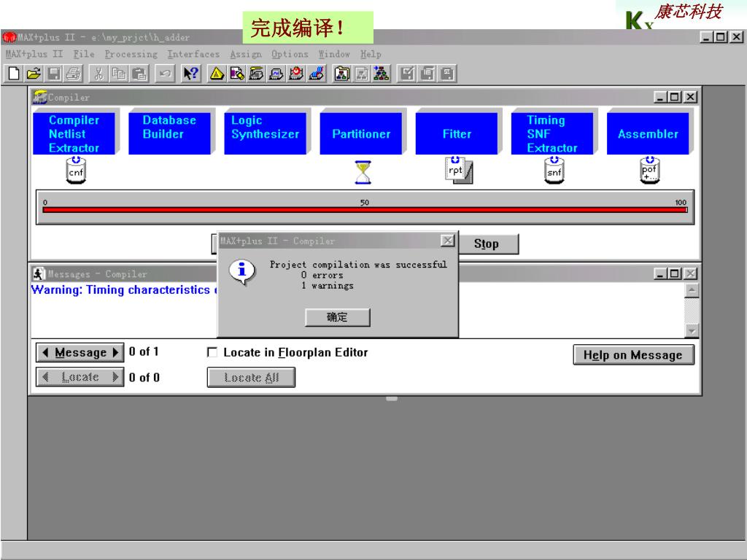The image size is (747, 560).
Task: Open the Simulator toolbar icon
Action: [276, 74]
